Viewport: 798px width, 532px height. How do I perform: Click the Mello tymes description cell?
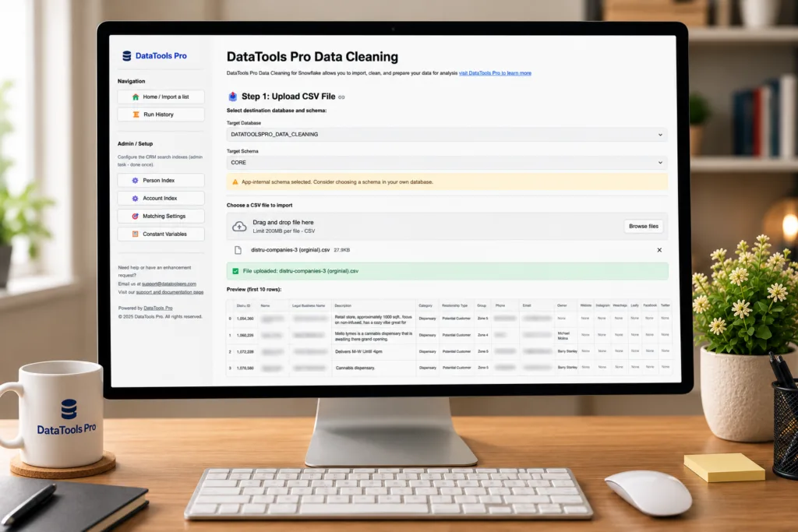(x=373, y=336)
